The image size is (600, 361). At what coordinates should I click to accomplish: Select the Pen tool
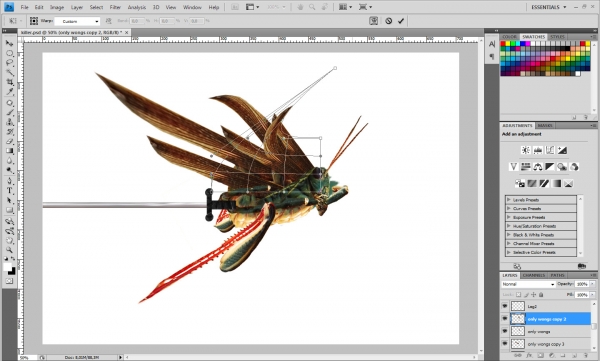coord(10,181)
